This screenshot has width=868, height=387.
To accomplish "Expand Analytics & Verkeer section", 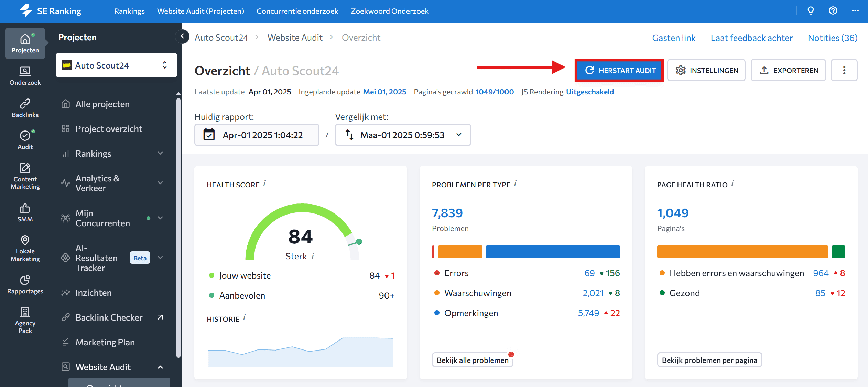I will tap(160, 183).
